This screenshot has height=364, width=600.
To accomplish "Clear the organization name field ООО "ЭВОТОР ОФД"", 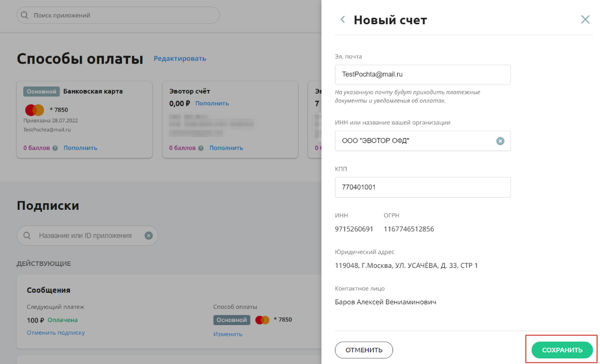I will (x=500, y=141).
